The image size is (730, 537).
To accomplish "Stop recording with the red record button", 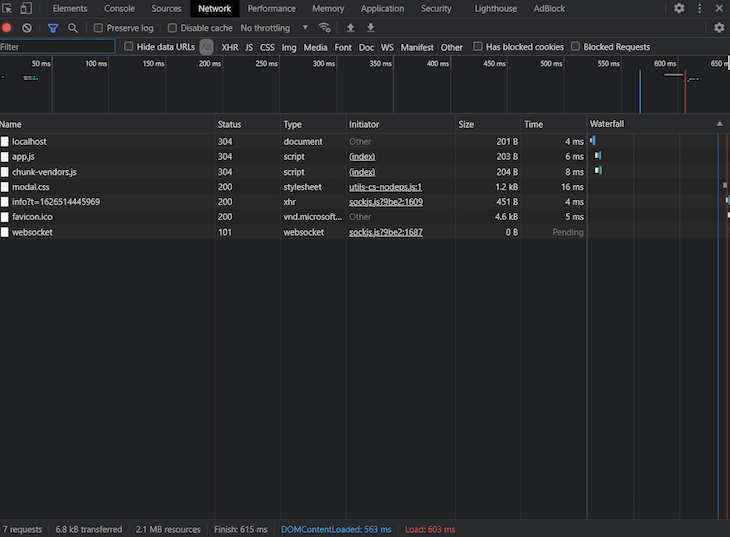I will [x=7, y=28].
